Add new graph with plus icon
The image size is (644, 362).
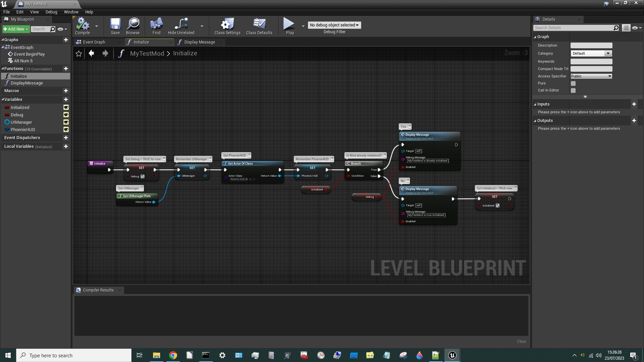pos(66,40)
